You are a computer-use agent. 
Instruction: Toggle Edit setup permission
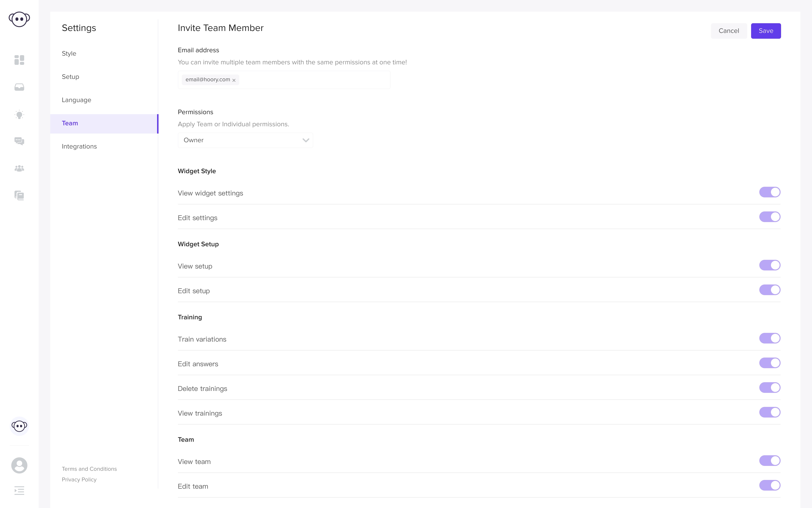770,290
